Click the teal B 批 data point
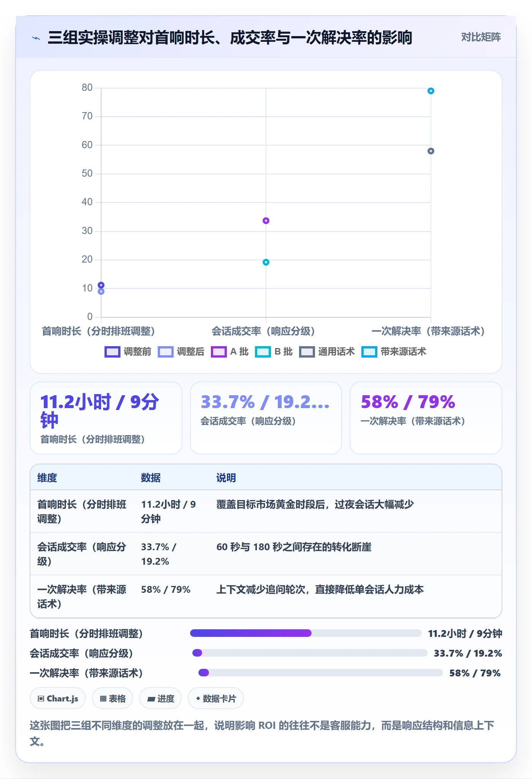Screen dimensions: 532x779 (266, 262)
